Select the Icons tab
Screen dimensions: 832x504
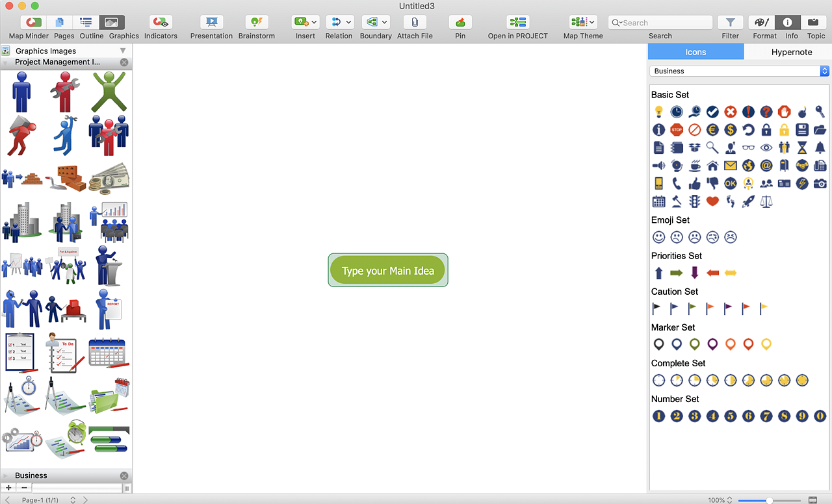tap(695, 52)
